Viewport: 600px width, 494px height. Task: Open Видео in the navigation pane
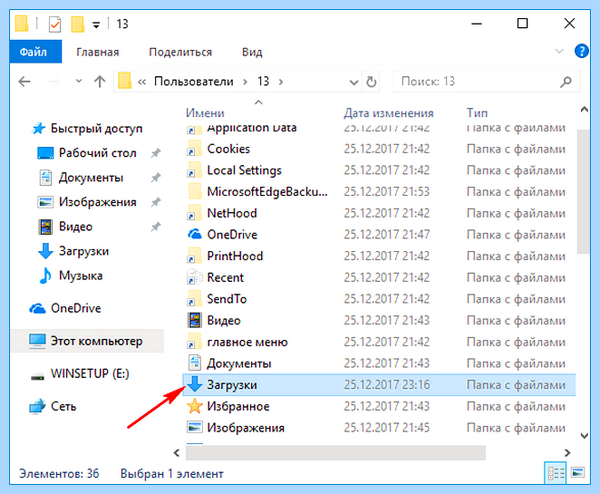coord(75,227)
